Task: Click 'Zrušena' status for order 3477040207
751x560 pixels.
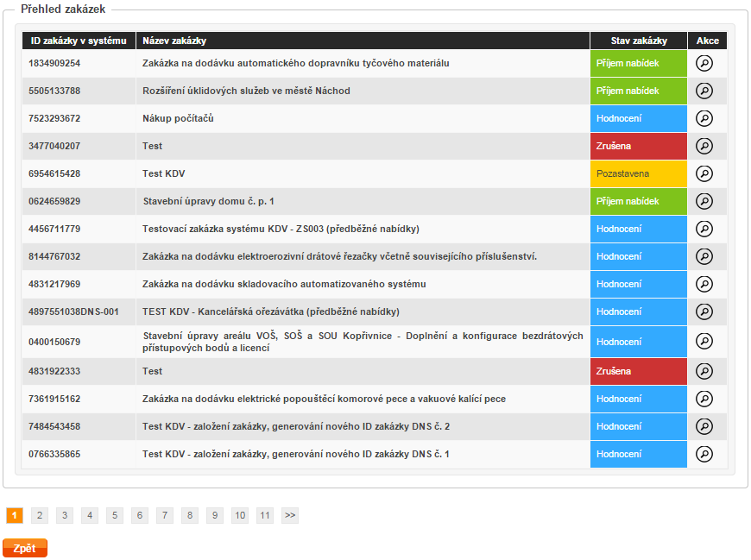Action: tap(639, 146)
